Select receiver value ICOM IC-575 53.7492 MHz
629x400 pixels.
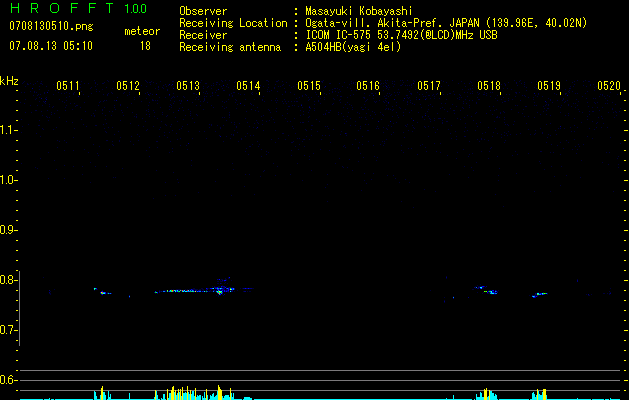[401, 35]
